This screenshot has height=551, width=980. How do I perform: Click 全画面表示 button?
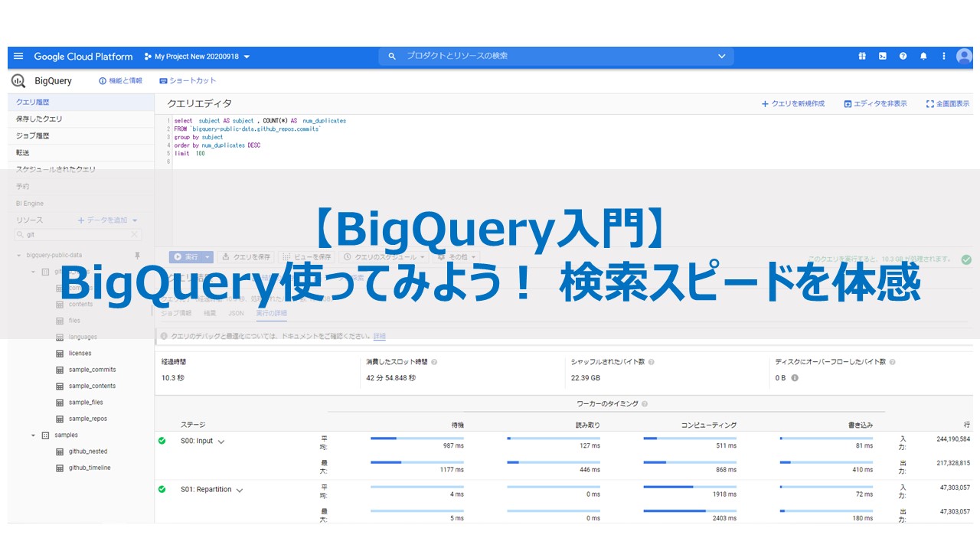pos(948,103)
